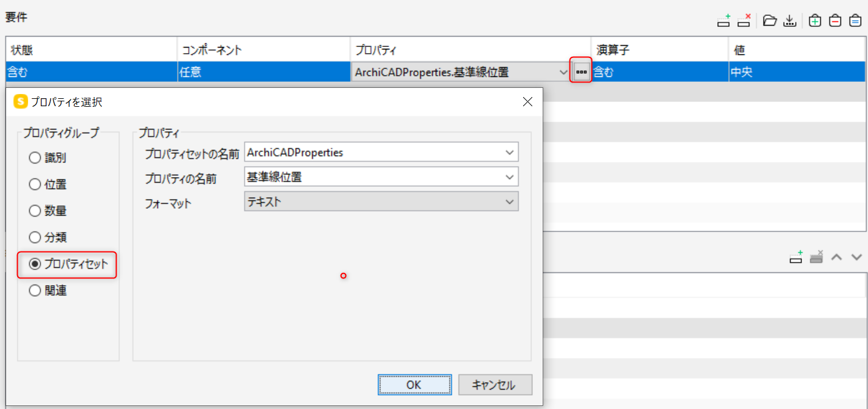Close the プロパティを選択 dialog
This screenshot has height=409, width=868.
[x=528, y=102]
